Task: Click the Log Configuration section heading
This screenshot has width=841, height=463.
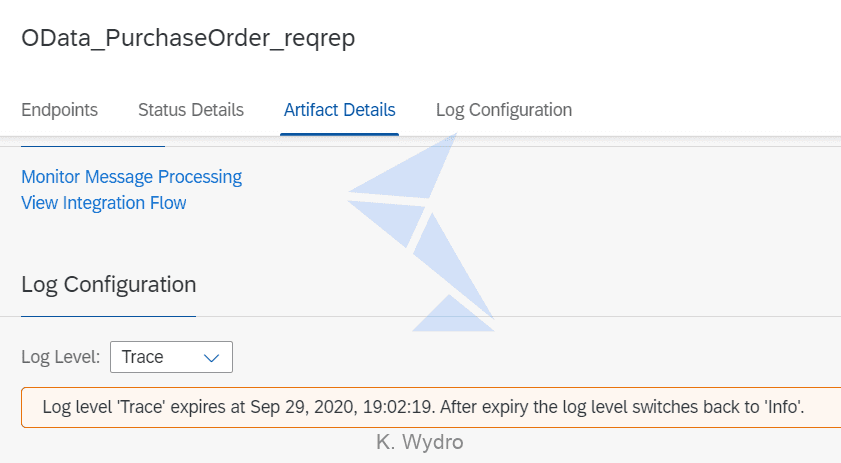Action: pyautogui.click(x=109, y=284)
